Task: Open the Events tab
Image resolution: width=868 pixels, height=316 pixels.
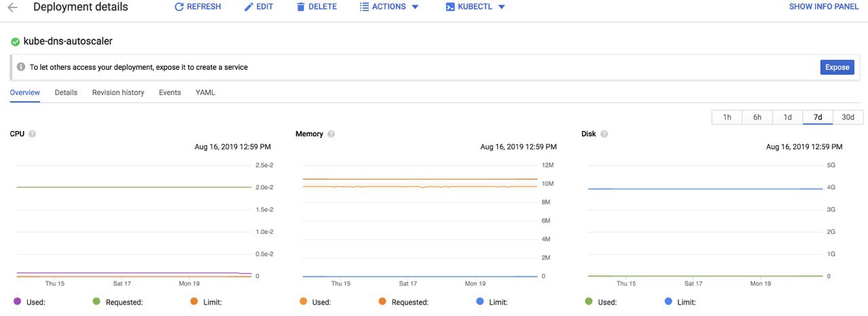Action: pos(170,92)
